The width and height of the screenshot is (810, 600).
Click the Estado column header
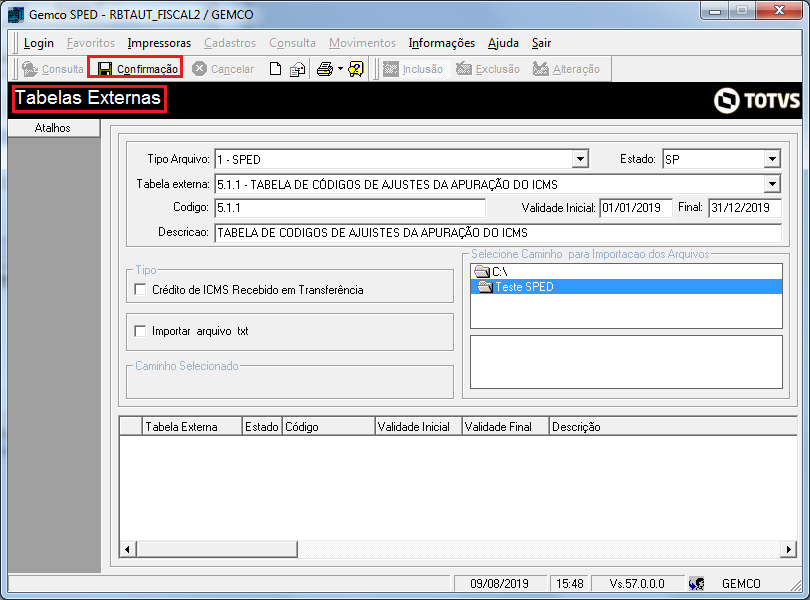262,427
